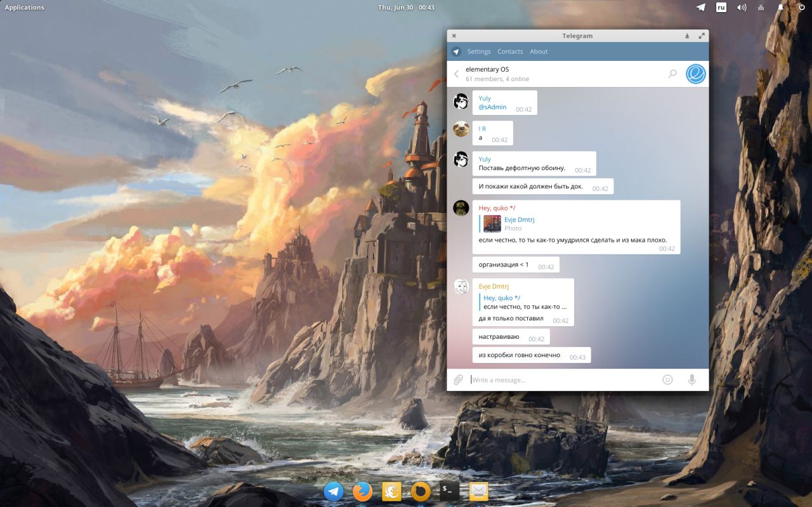Click Evje Dmtrj's avatar
This screenshot has height=507, width=812.
point(461,286)
